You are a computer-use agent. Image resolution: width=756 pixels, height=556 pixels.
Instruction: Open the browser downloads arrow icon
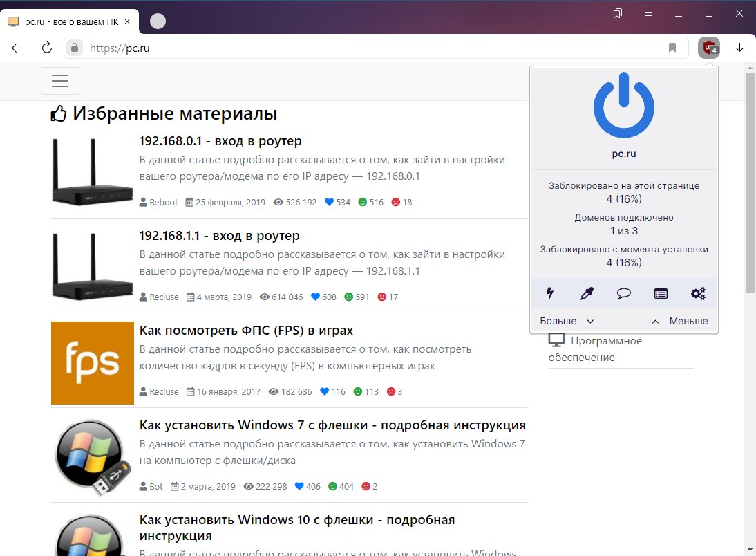pyautogui.click(x=739, y=48)
